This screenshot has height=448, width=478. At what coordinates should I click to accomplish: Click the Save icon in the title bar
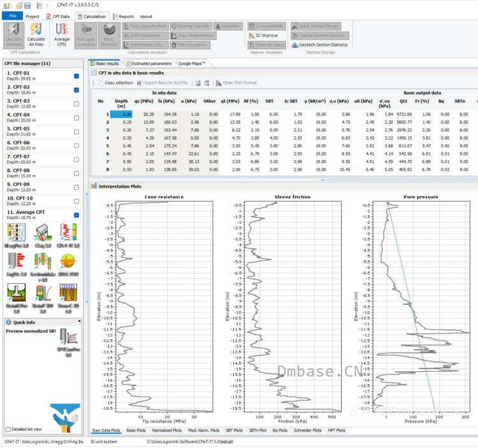pyautogui.click(x=27, y=6)
